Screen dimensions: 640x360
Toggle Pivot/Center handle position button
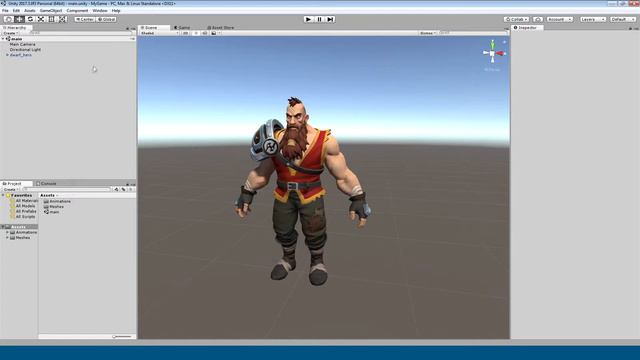click(85, 19)
